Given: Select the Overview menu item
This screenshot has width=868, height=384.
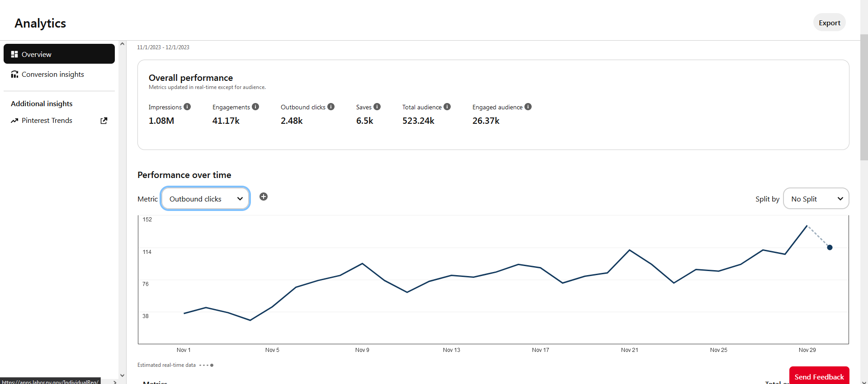Looking at the screenshot, I should click(59, 54).
